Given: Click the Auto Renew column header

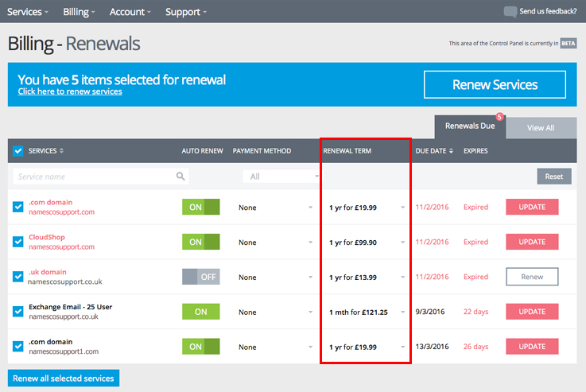Looking at the screenshot, I should point(202,151).
